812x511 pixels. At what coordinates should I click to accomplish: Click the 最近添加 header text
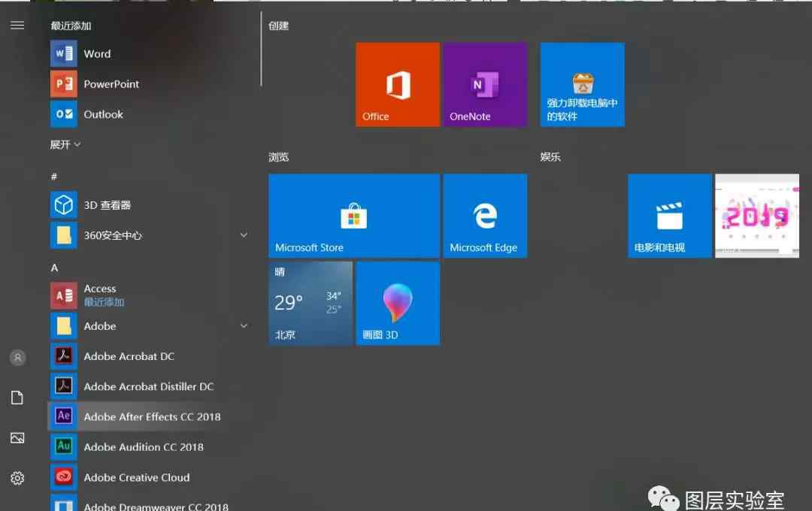click(71, 26)
